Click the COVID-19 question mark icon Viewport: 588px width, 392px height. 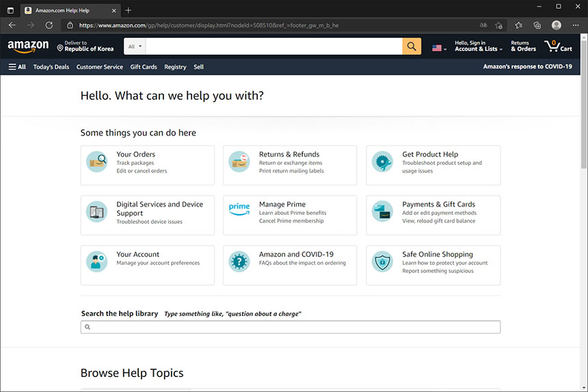coord(239,261)
